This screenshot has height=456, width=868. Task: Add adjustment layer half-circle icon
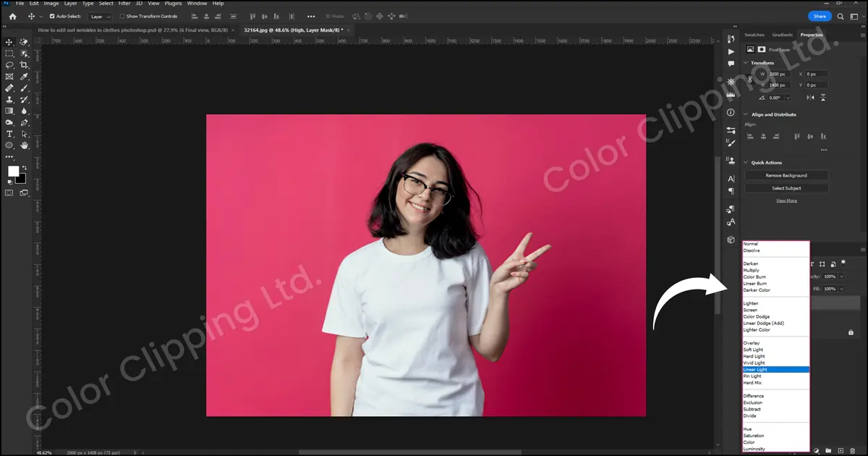click(817, 449)
